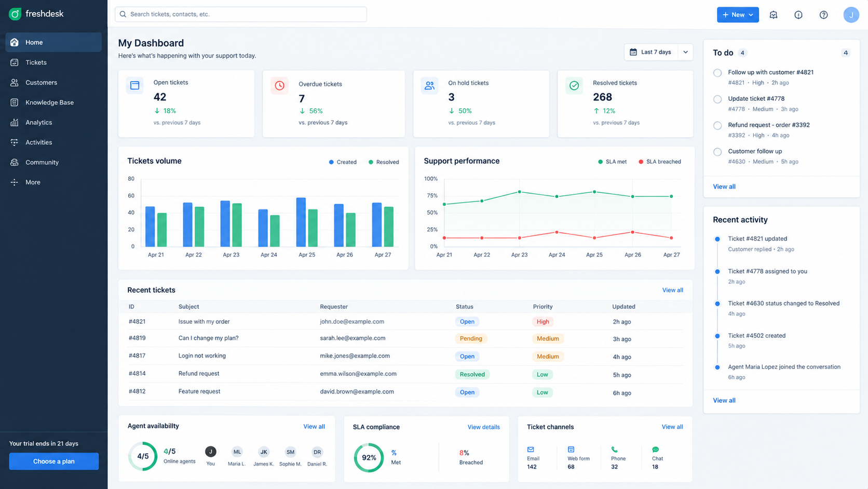Screen dimensions: 868x489
Task: Toggle the Created series in Tickets volume legend
Action: pyautogui.click(x=343, y=162)
